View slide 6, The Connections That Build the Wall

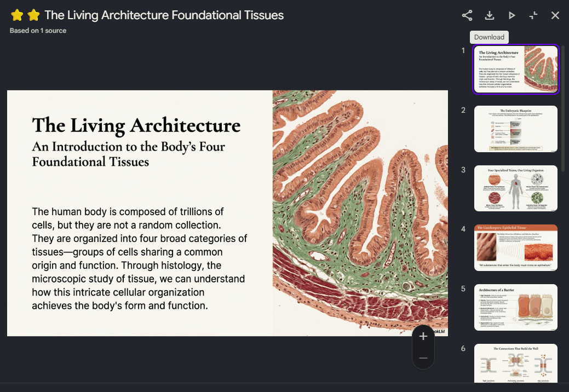click(x=515, y=363)
